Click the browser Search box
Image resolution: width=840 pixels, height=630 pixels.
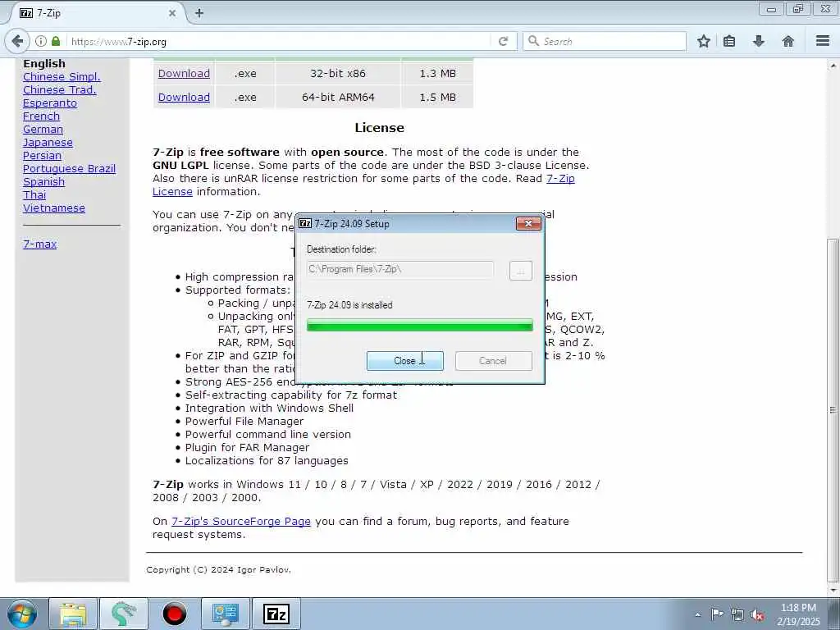tap(605, 41)
